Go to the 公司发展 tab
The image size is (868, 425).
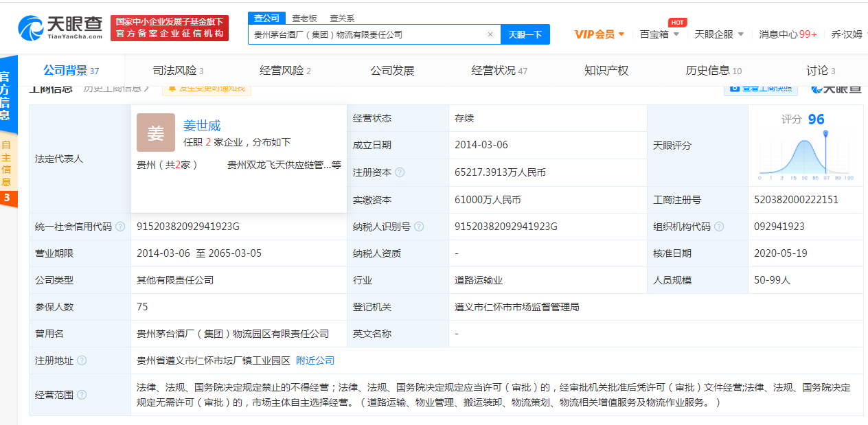(392, 71)
